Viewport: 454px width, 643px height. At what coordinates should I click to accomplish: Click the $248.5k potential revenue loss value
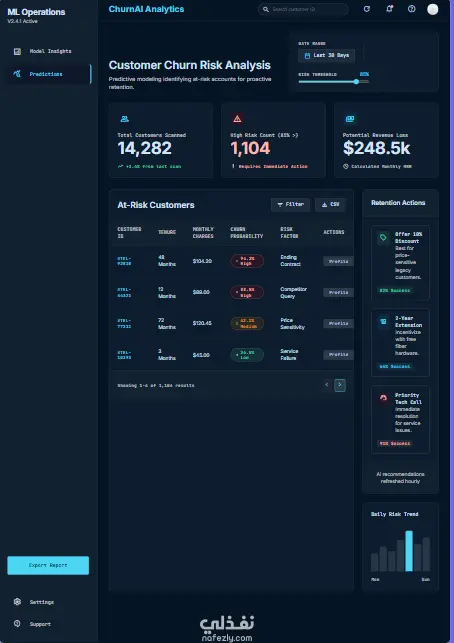tap(376, 148)
